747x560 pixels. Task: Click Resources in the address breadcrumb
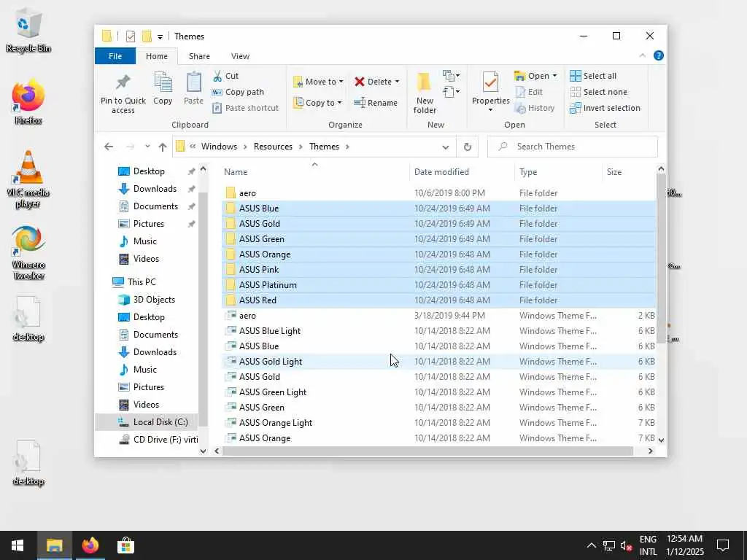point(273,147)
